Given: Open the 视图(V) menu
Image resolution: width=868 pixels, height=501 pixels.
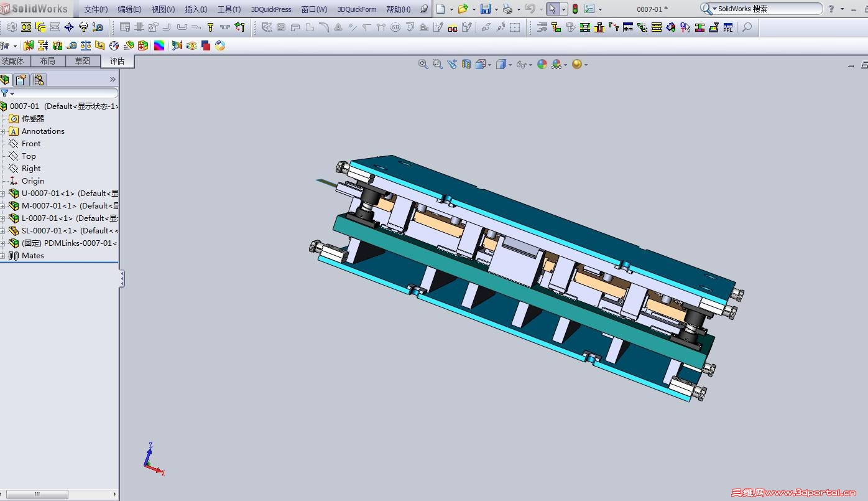Looking at the screenshot, I should click(163, 9).
